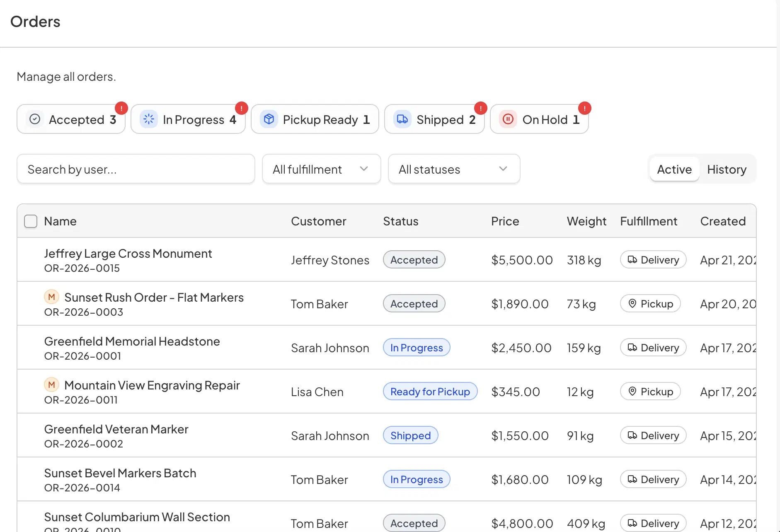Toggle the Shipped 2 filter chip
Image resolution: width=780 pixels, height=532 pixels.
point(434,119)
